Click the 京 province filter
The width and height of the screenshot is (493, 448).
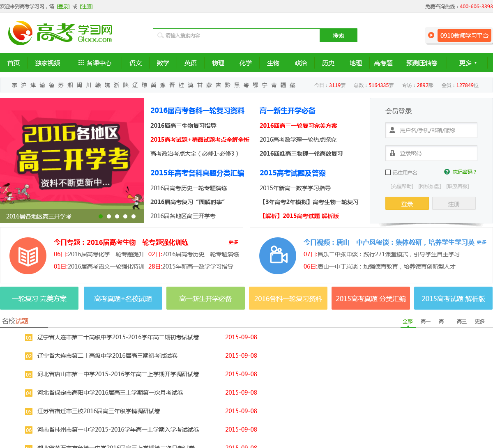(15, 85)
